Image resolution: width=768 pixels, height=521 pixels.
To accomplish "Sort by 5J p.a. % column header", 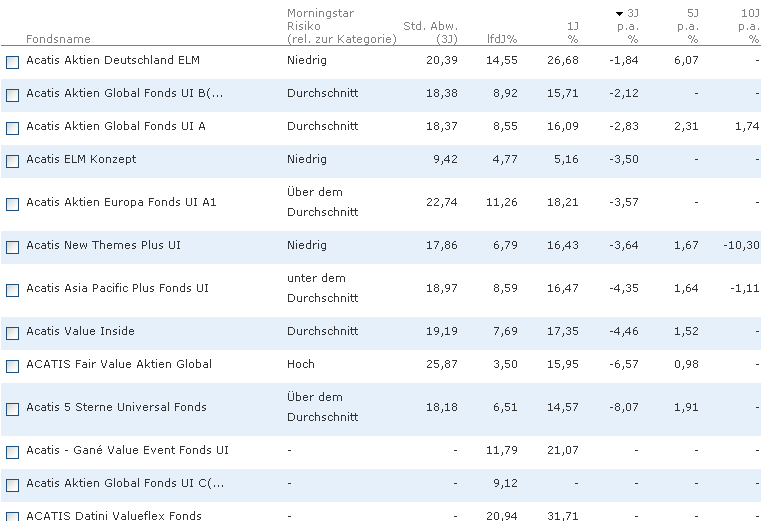I will click(x=687, y=26).
